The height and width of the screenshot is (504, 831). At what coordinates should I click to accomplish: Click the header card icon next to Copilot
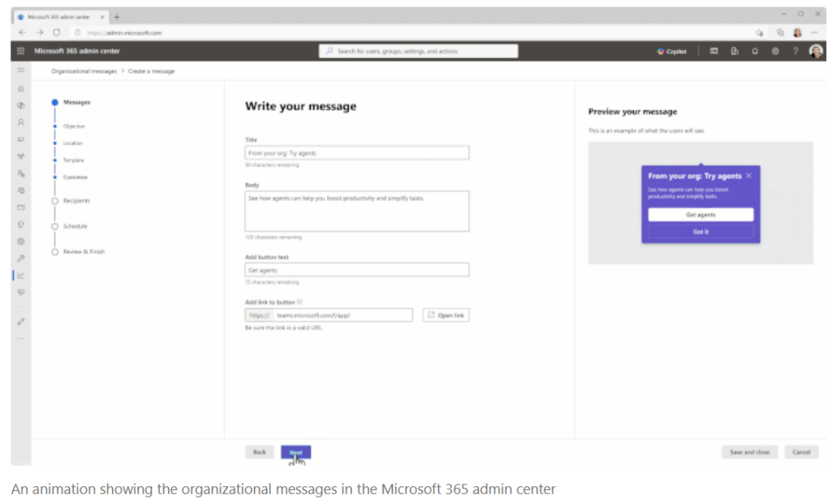click(714, 51)
